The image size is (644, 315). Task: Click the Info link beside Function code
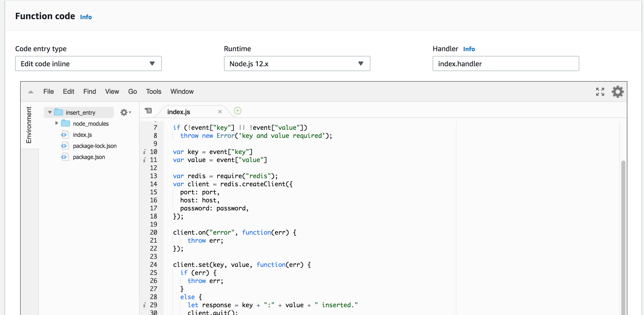[x=86, y=17]
